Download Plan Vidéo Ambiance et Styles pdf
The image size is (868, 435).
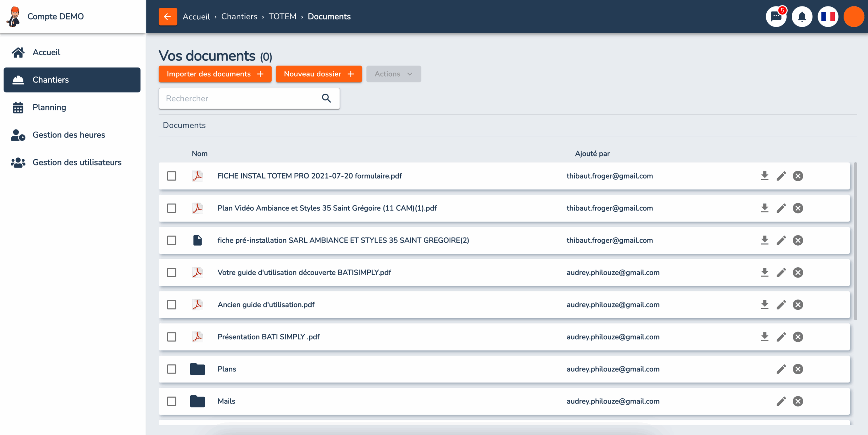(765, 208)
